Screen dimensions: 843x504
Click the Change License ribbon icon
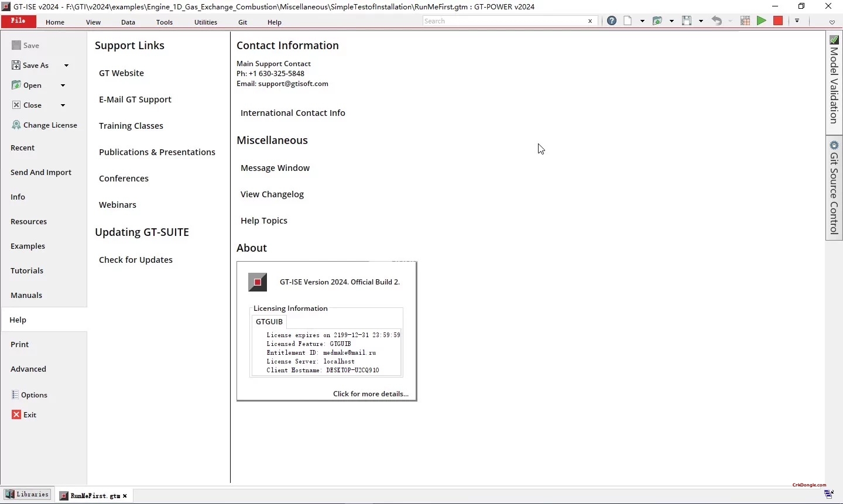click(x=16, y=125)
